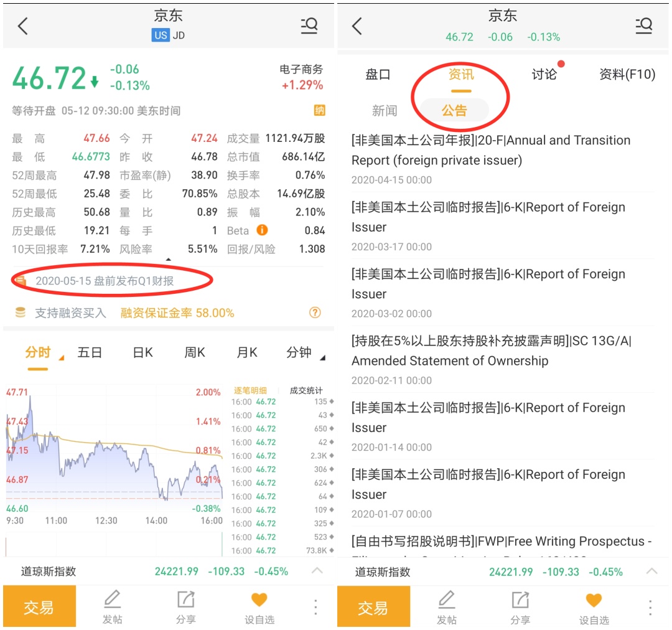The width and height of the screenshot is (672, 630).
Task: Toggle the right panel 设自选 heart
Action: (x=594, y=607)
